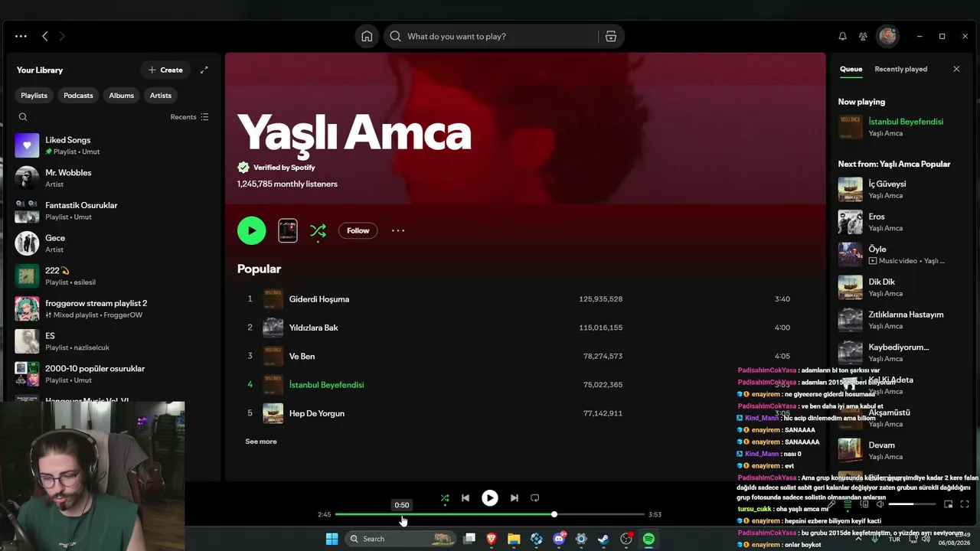Viewport: 980px width, 551px height.
Task: Filter library by Podcasts
Action: click(x=78, y=96)
